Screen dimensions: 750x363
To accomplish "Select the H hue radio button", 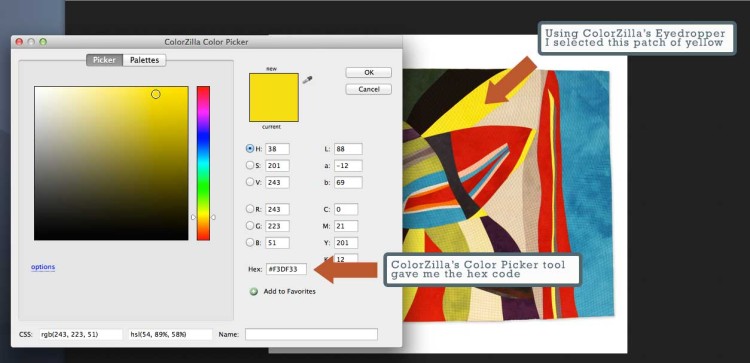I will pyautogui.click(x=250, y=149).
